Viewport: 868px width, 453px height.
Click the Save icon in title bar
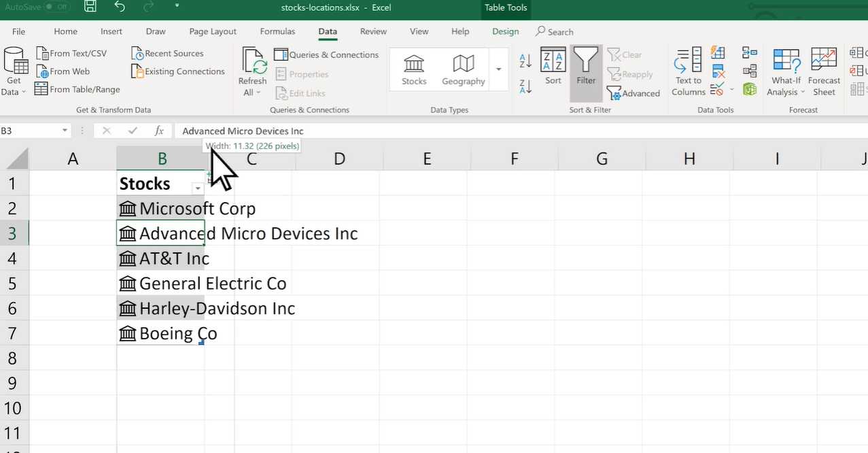[90, 7]
